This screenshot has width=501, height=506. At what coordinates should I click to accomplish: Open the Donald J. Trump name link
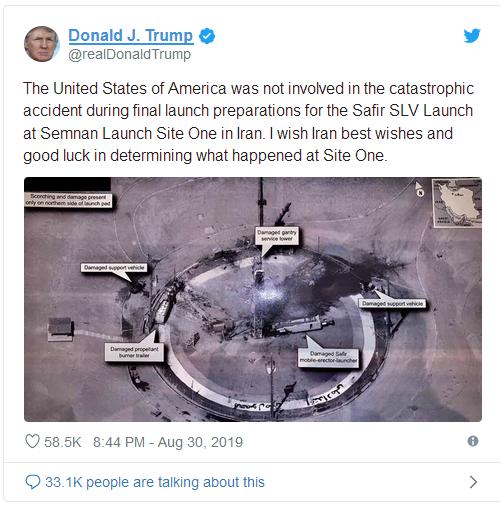coord(131,36)
